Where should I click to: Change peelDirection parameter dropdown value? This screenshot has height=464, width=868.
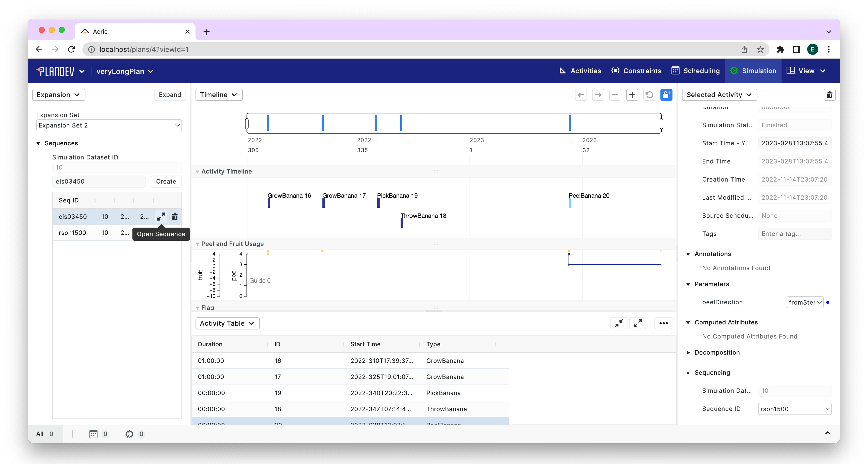805,302
